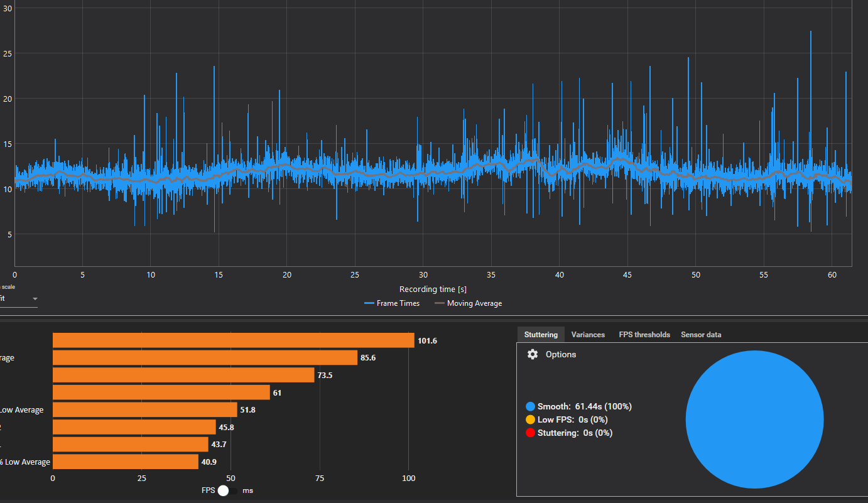The width and height of the screenshot is (868, 503).
Task: Select the Sensor data tab
Action: 701,335
